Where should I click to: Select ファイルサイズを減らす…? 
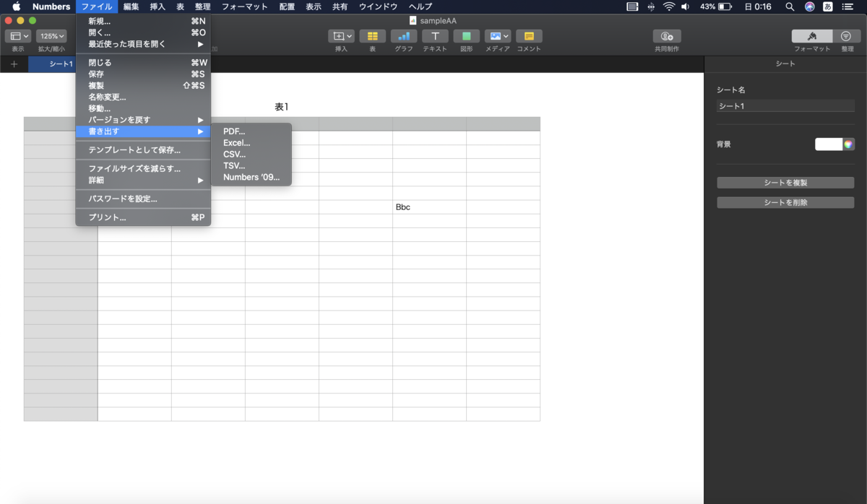pyautogui.click(x=143, y=169)
